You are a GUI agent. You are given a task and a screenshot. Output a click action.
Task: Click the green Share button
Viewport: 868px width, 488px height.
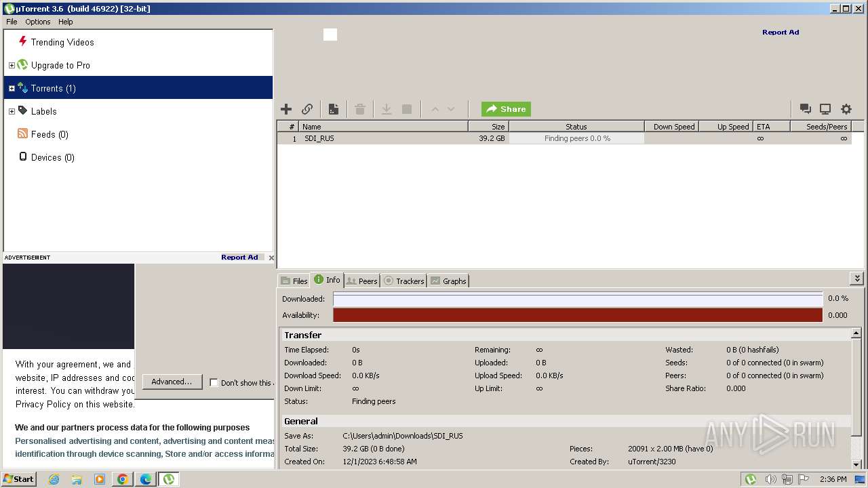click(506, 109)
